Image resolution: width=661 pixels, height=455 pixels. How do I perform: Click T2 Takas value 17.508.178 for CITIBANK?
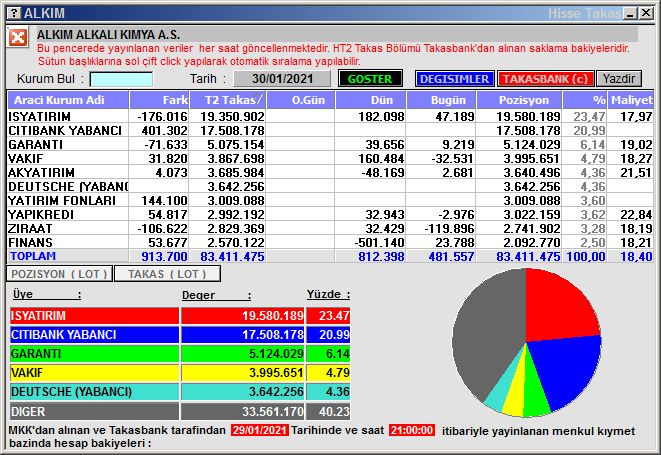pos(232,131)
